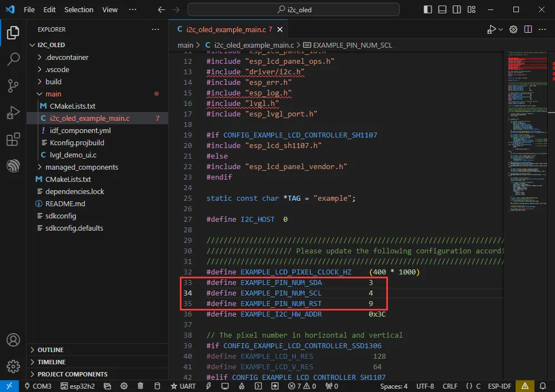Select the i2c_oled_example_main.c editor tab
The image size is (555, 392).
[x=226, y=29]
